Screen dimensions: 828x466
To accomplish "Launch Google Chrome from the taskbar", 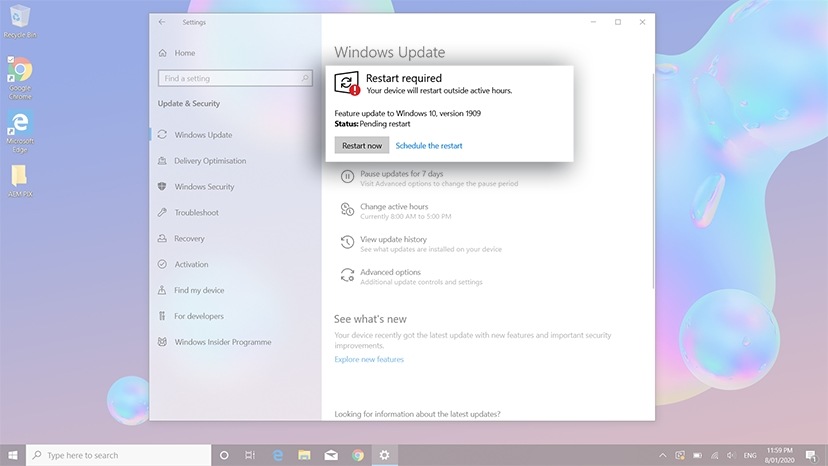I will [x=358, y=455].
